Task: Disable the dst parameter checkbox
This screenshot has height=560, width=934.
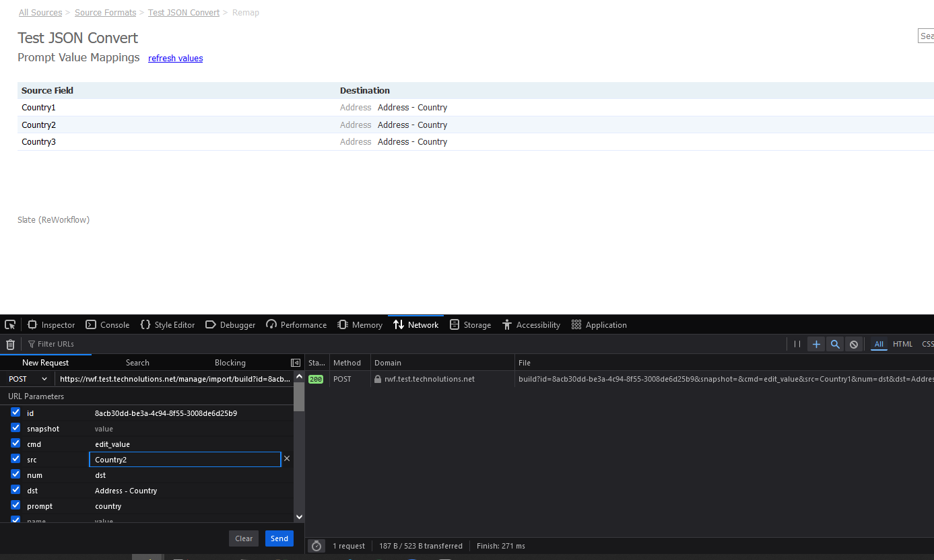Action: (15, 489)
